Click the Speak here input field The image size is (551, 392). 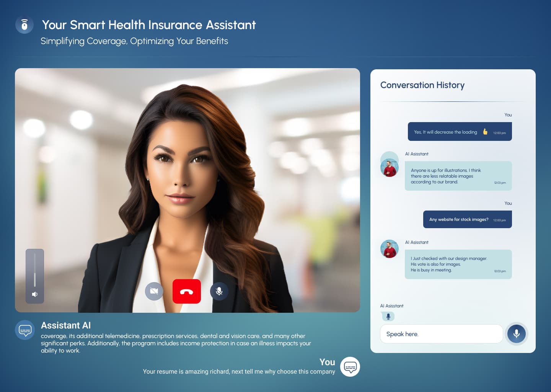[x=441, y=334]
